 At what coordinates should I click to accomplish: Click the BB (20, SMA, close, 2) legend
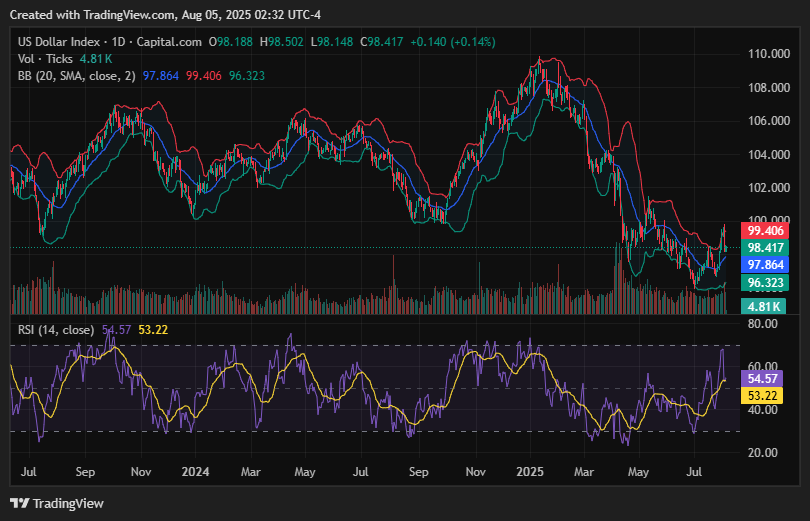tap(76, 76)
